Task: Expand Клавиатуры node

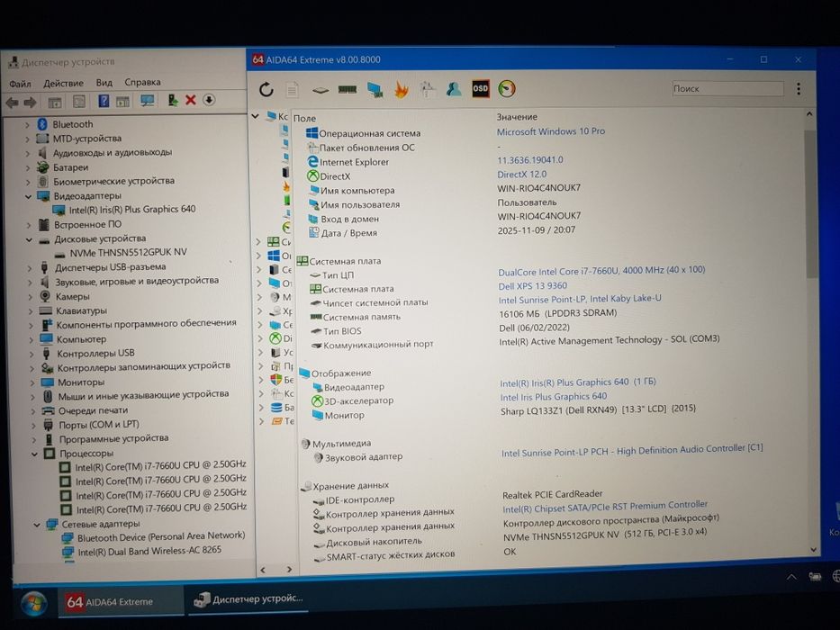Action: pos(31,311)
